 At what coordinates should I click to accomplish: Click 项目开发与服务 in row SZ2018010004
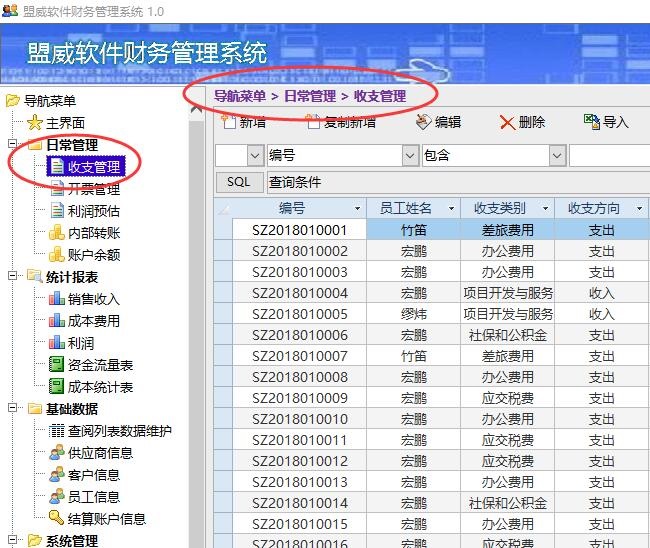(508, 293)
